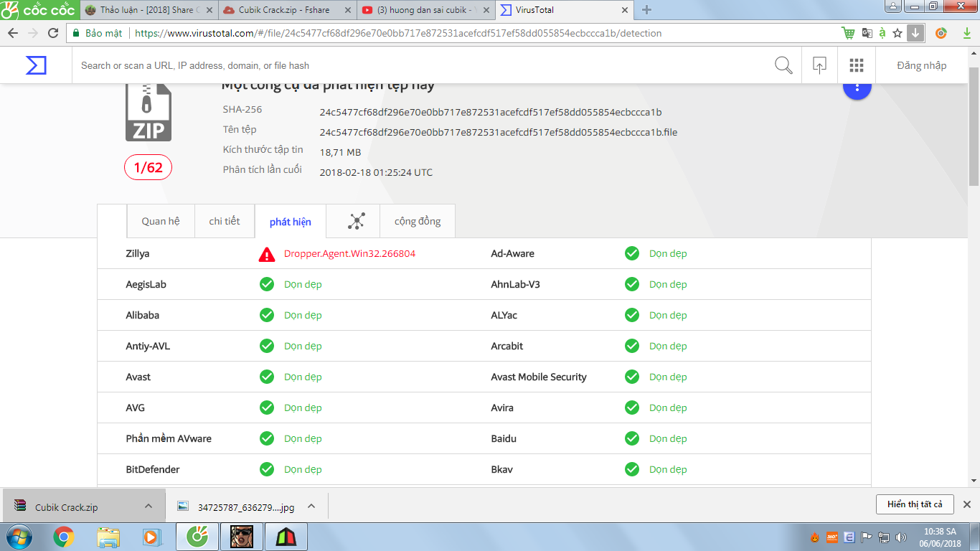Click the file name ending in .file
The height and width of the screenshot is (551, 980).
click(499, 132)
